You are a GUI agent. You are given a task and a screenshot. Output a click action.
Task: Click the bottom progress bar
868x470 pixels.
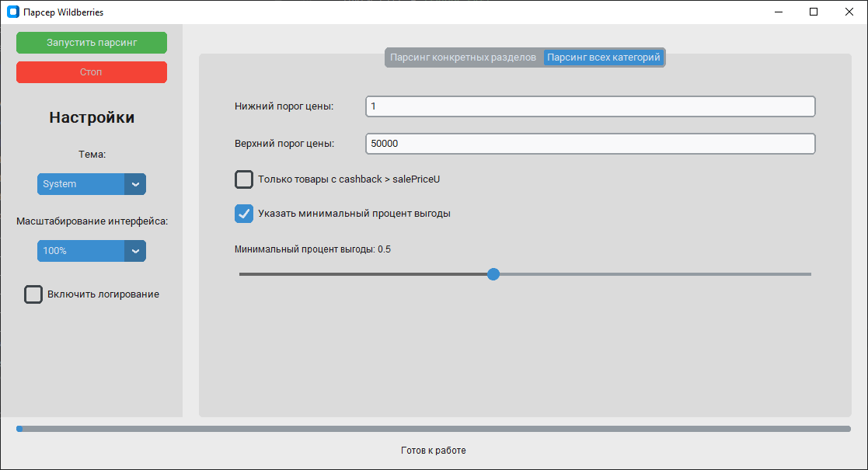(x=434, y=429)
